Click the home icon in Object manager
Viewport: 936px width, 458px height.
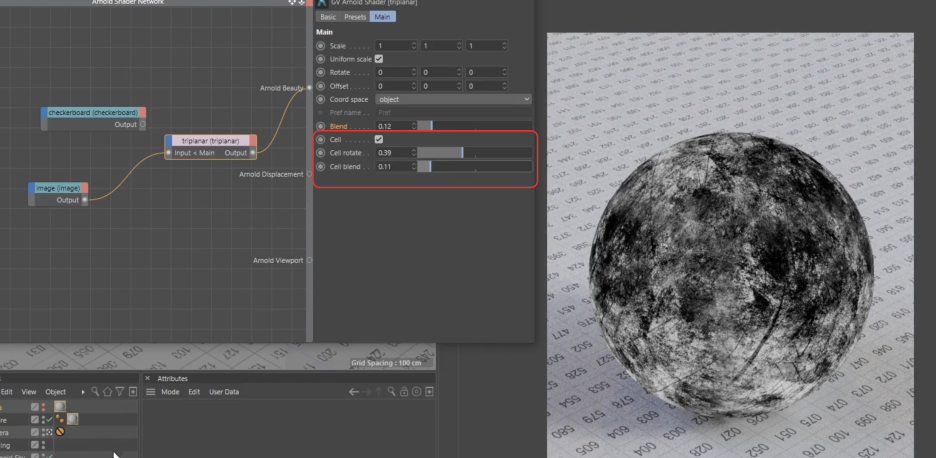coord(107,392)
